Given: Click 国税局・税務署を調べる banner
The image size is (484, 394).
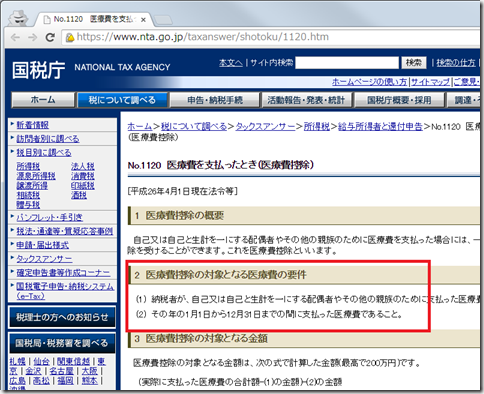Looking at the screenshot, I should pyautogui.click(x=62, y=343).
